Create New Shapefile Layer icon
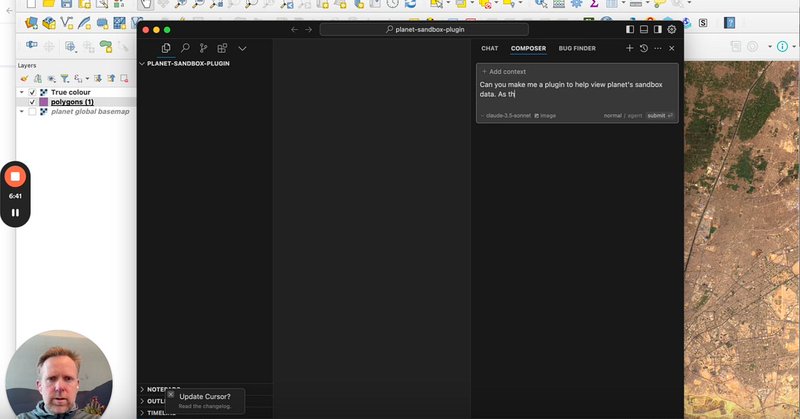Viewport: 800px width, 419px height. coord(67,23)
